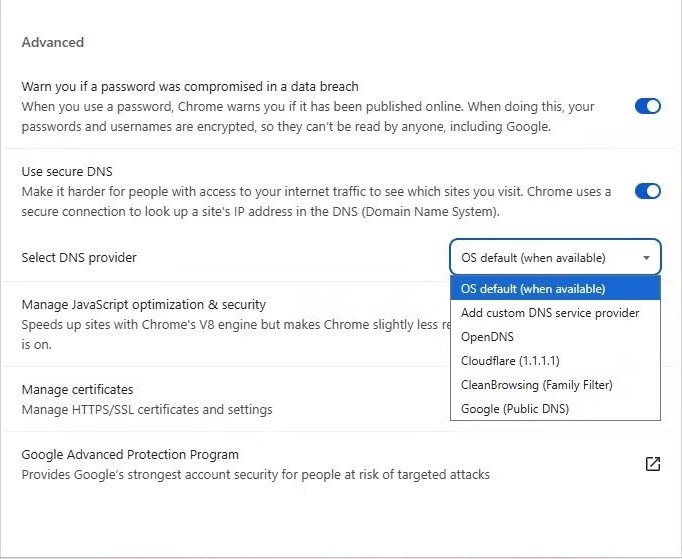Select OpenDNS from the provider list
The image size is (682, 559).
coord(487,337)
